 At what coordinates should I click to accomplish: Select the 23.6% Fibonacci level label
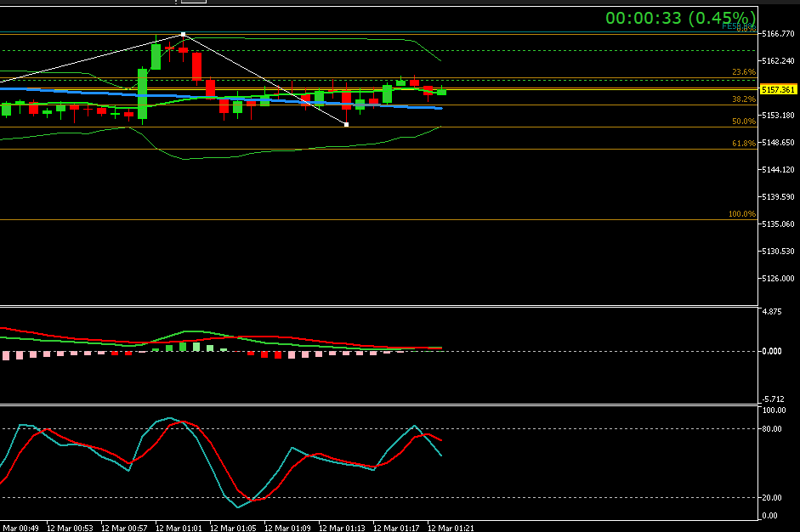pyautogui.click(x=743, y=72)
